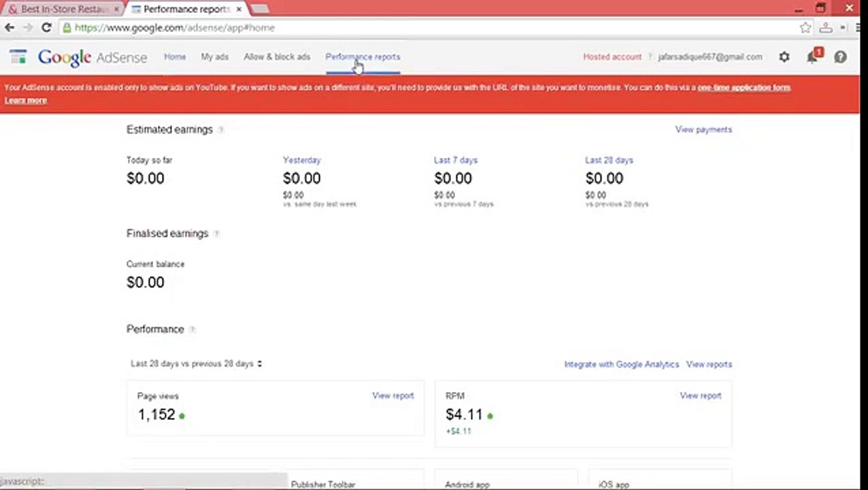
Task: Click 'vs previous 28 days' text
Action: 617,204
